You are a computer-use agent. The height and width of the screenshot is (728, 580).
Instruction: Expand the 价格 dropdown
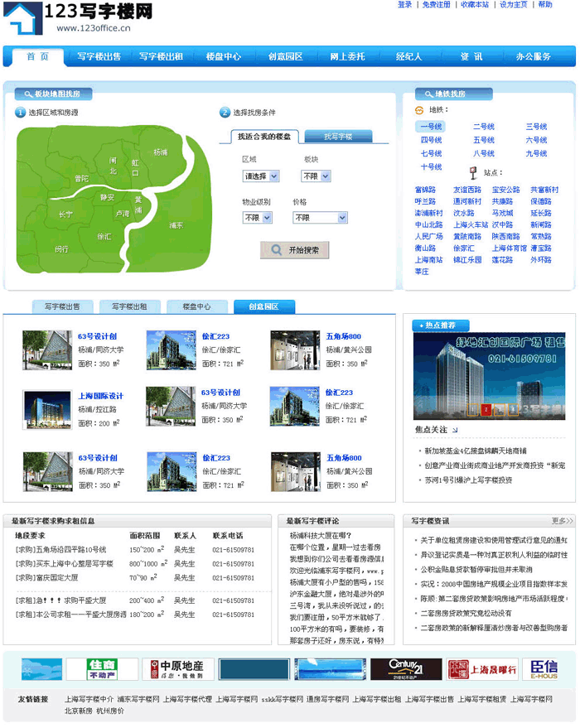point(320,218)
